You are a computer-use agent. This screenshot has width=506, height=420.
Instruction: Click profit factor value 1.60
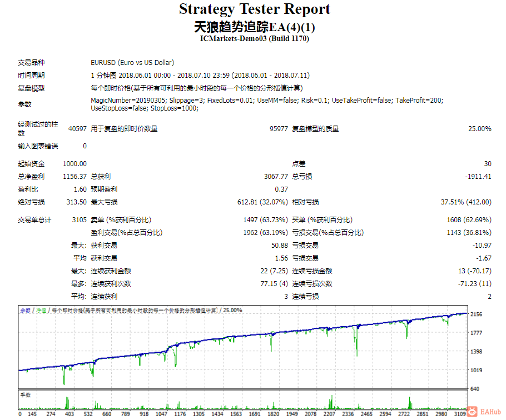pyautogui.click(x=80, y=189)
